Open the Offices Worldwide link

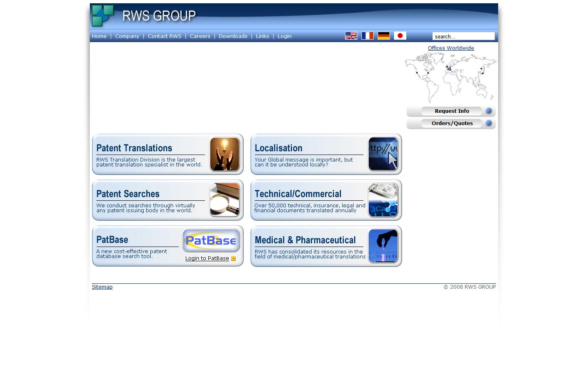click(x=451, y=48)
